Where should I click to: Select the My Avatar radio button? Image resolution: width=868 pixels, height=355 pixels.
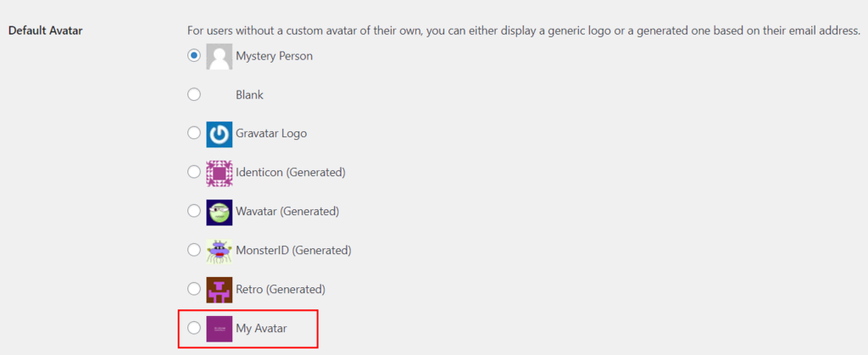tap(194, 329)
